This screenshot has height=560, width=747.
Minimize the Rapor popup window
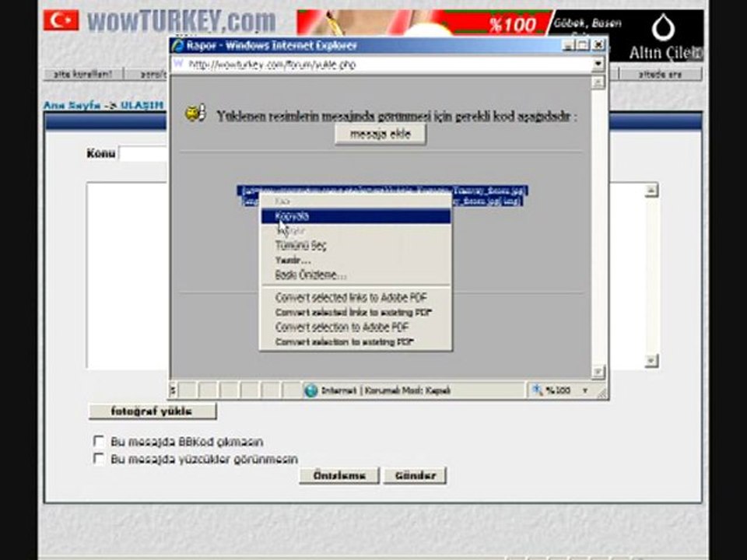click(x=567, y=46)
